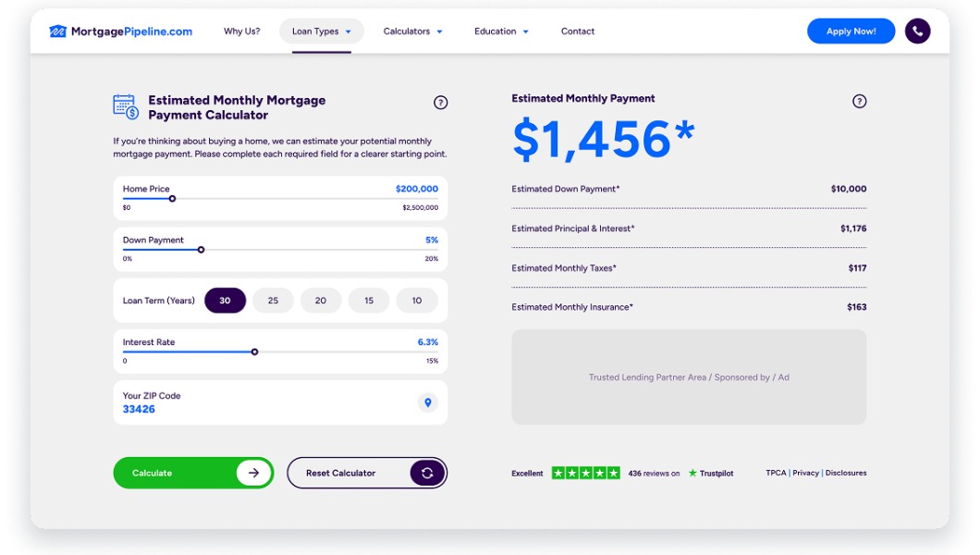980x555 pixels.
Task: Click the ZIP code location pin icon
Action: [428, 402]
